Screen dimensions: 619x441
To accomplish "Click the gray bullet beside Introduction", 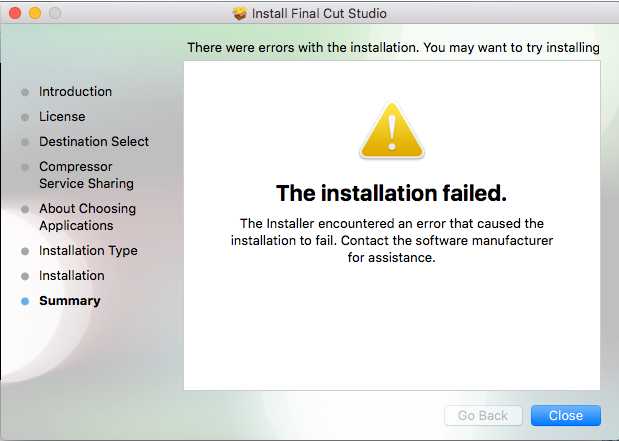I will tap(25, 92).
